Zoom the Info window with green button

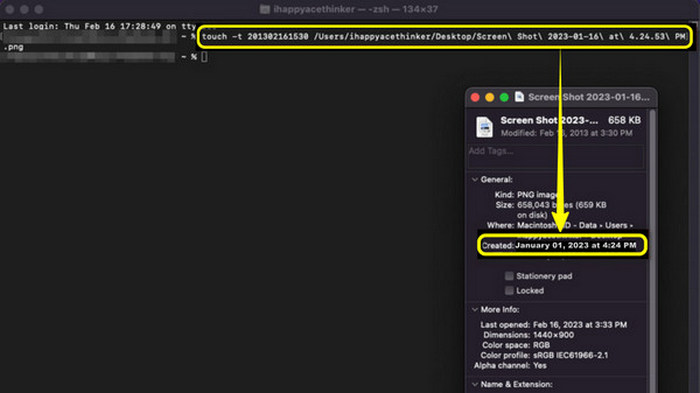pos(504,97)
